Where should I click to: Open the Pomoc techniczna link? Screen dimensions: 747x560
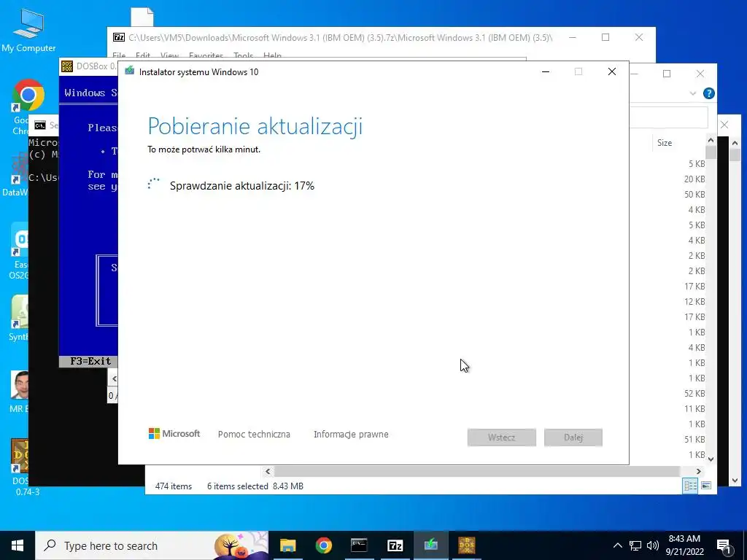click(254, 435)
